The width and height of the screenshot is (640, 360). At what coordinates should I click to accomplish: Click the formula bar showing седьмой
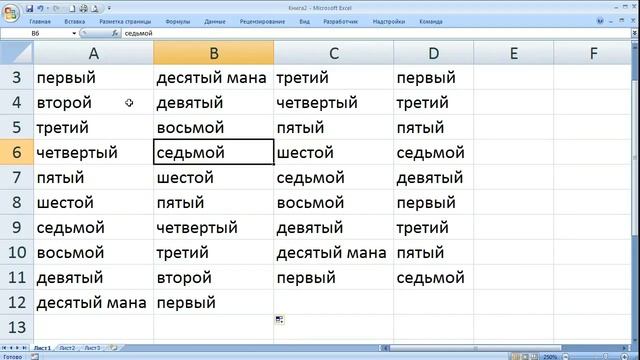376,33
